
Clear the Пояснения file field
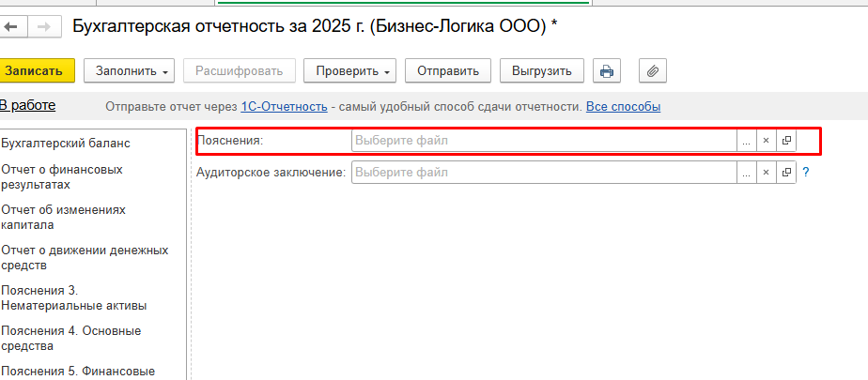(767, 141)
